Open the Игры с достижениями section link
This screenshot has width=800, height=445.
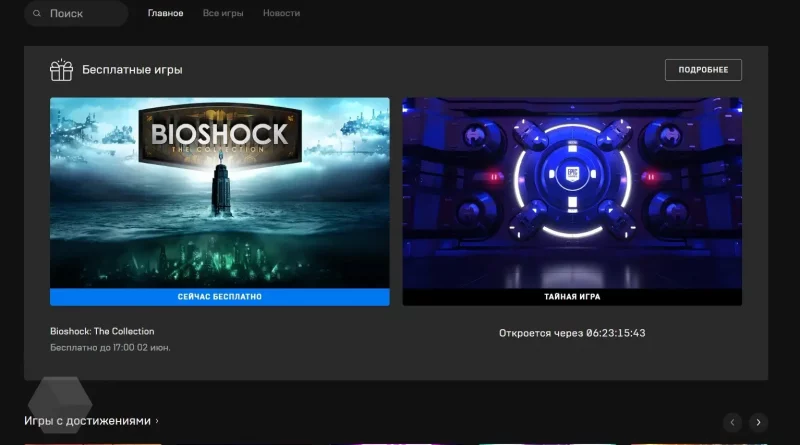pos(87,421)
